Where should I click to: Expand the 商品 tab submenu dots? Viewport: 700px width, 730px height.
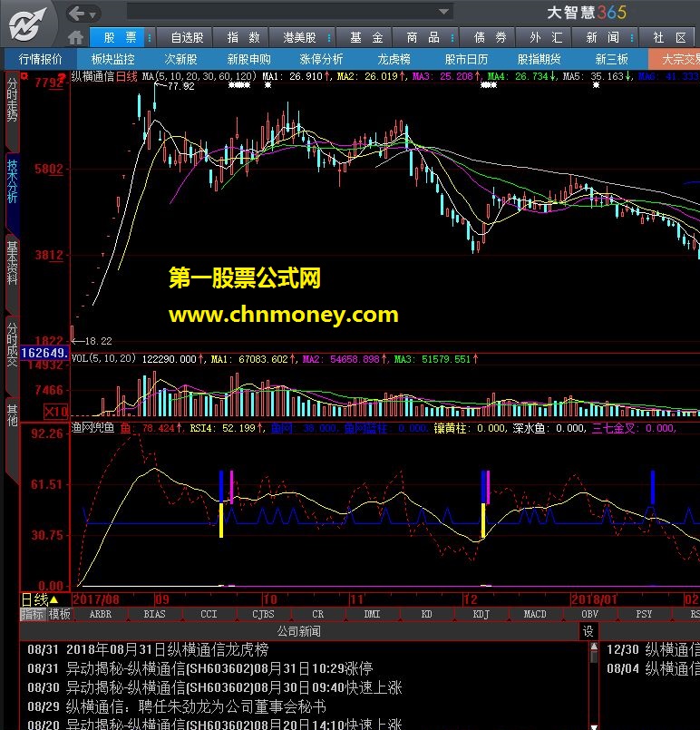pyautogui.click(x=452, y=37)
